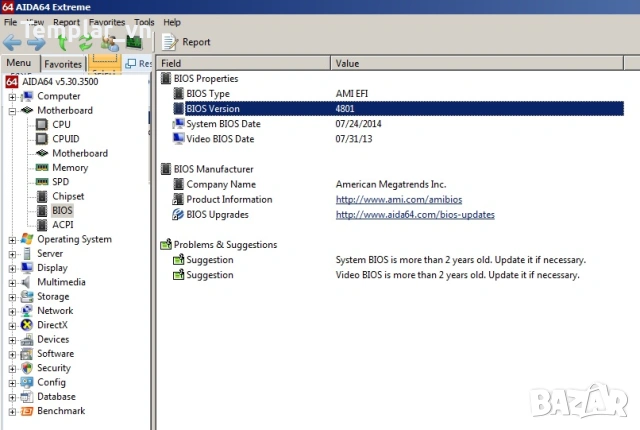
Task: Select the CPU icon in the tree
Action: (x=42, y=124)
